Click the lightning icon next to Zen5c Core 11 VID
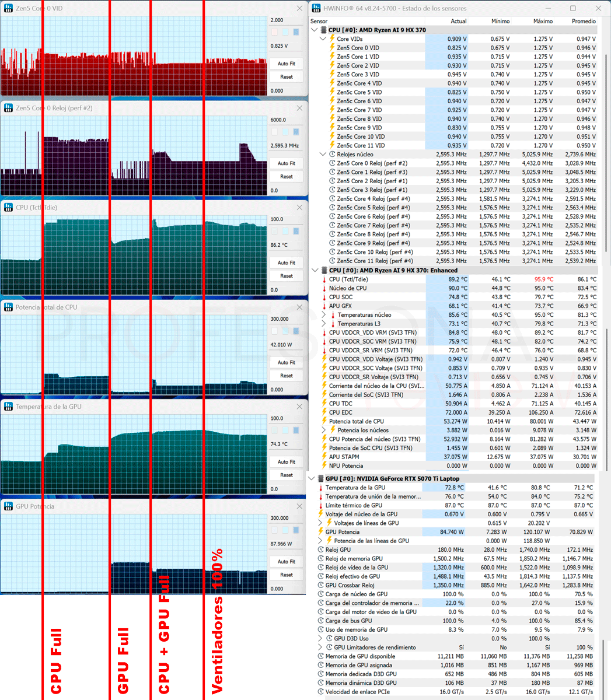This screenshot has height=700, width=611. [x=333, y=145]
